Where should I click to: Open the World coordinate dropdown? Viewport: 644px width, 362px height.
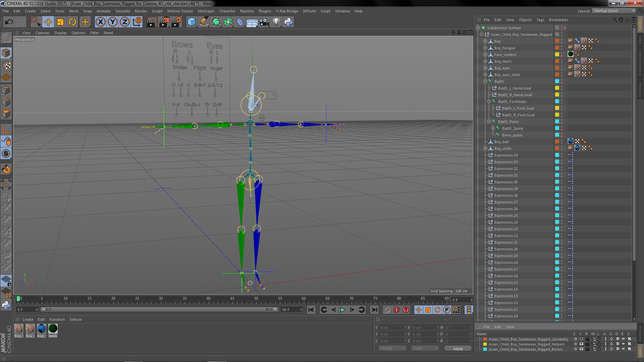(x=392, y=348)
